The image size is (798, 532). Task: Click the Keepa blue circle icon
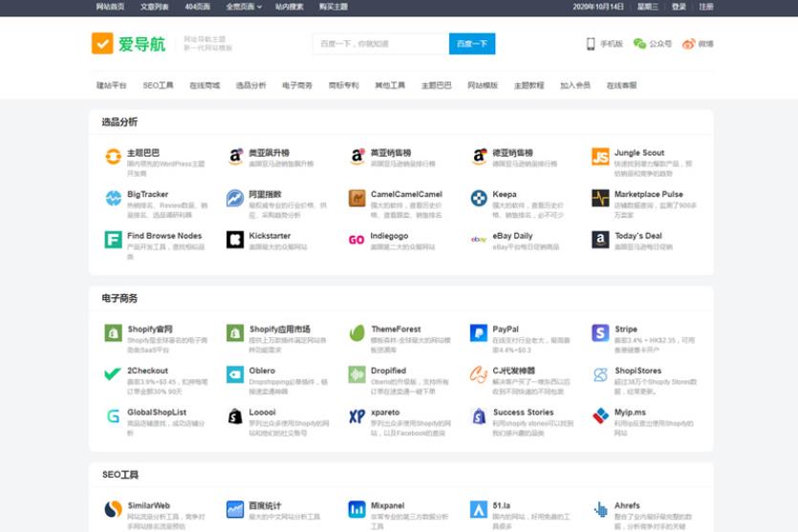click(x=479, y=198)
